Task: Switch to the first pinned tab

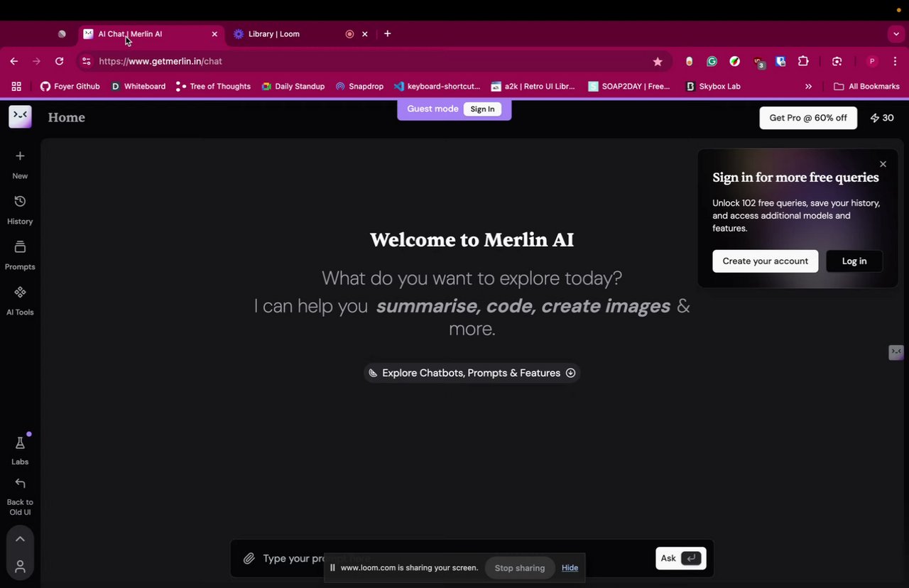Action: click(62, 34)
